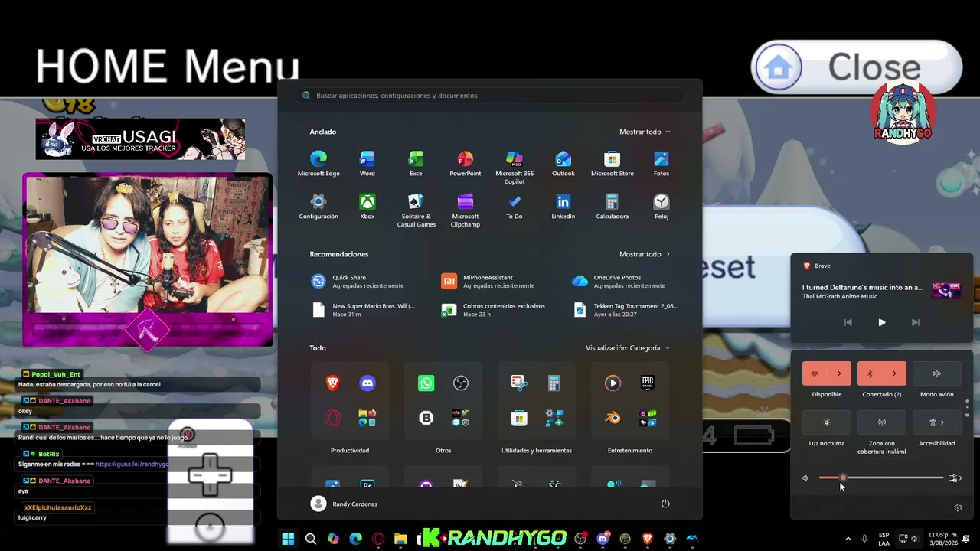Open Brave in the Productividad folder
980x551 pixels.
click(333, 383)
